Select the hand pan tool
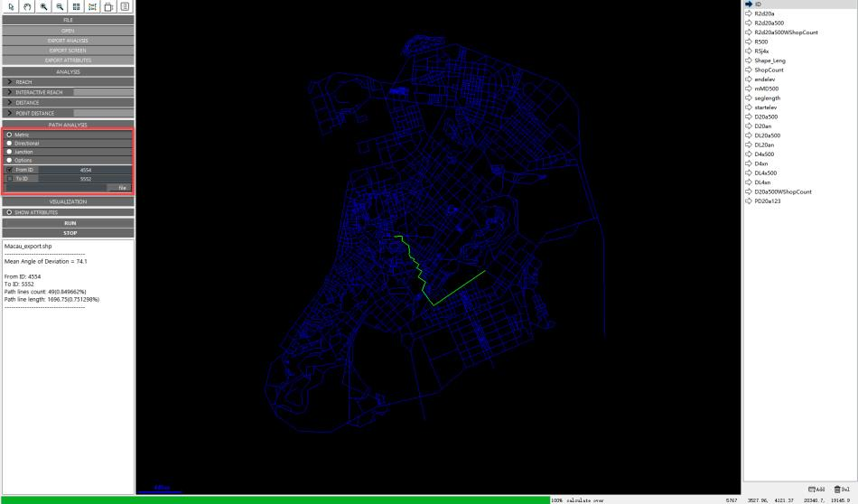This screenshot has width=858, height=504. (27, 6)
